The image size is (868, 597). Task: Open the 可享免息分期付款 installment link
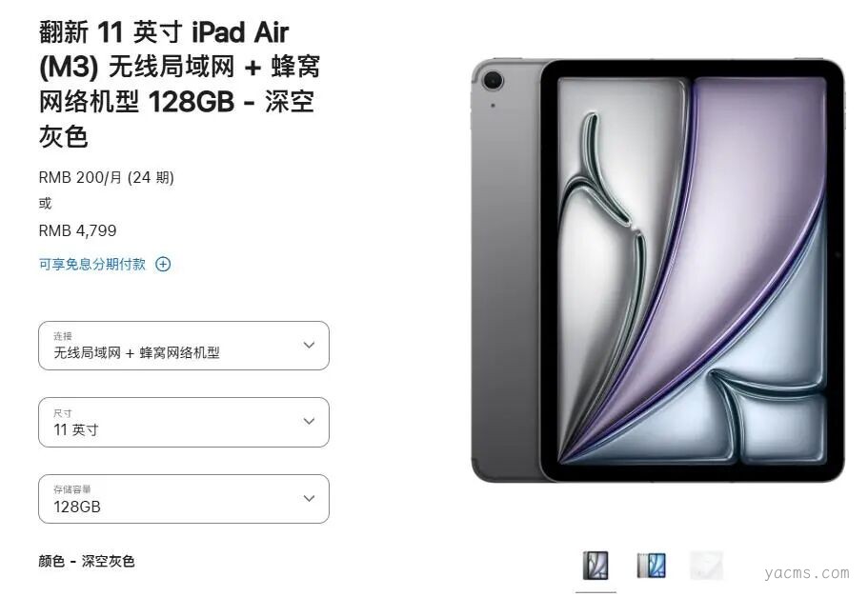coord(91,264)
